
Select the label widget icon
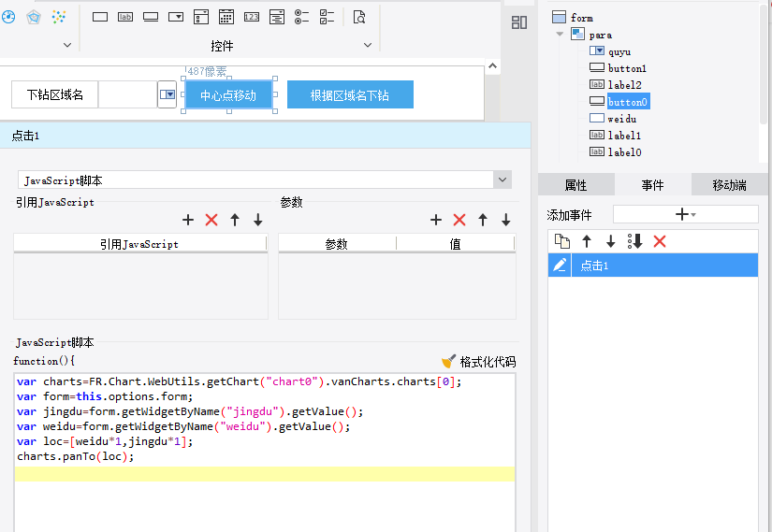125,17
